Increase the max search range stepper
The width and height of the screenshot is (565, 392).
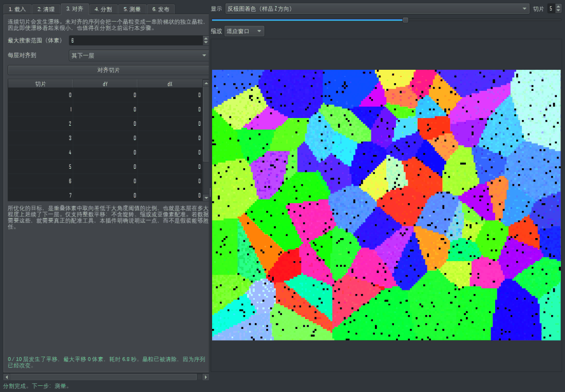pyautogui.click(x=206, y=38)
